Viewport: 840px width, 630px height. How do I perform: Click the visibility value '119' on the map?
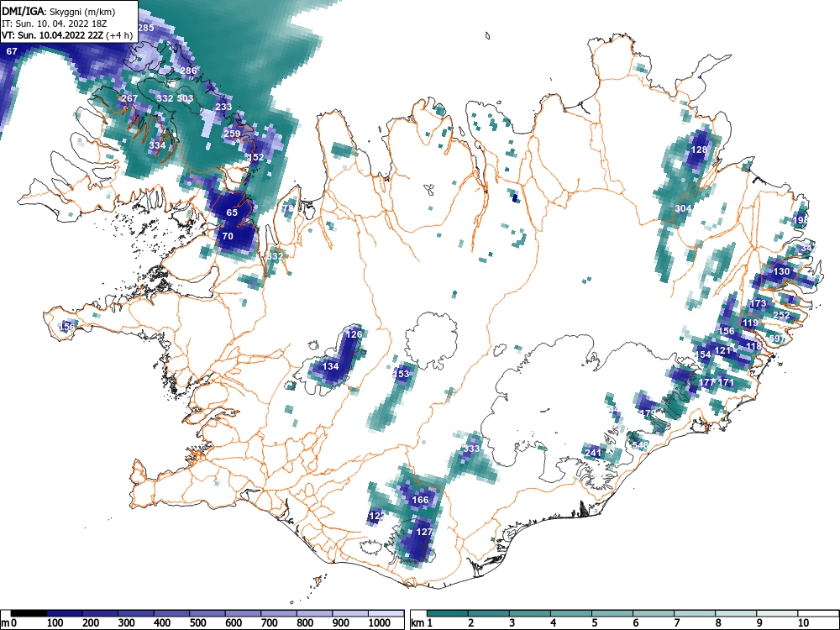[750, 323]
